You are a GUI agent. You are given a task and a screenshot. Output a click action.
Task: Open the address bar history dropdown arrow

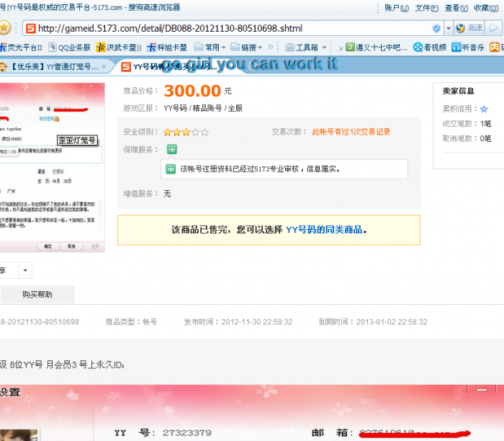pos(448,28)
